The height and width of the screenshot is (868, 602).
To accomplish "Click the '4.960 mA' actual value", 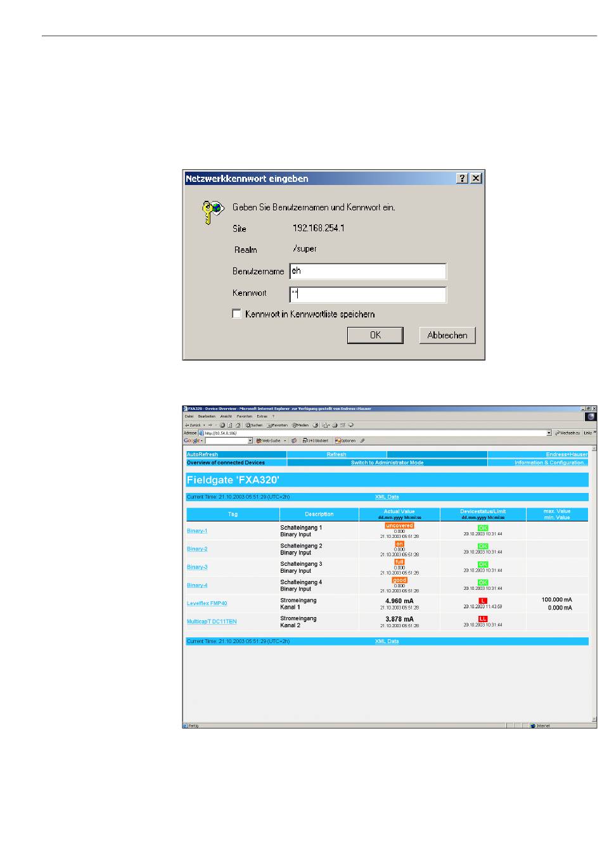I will 399,601.
